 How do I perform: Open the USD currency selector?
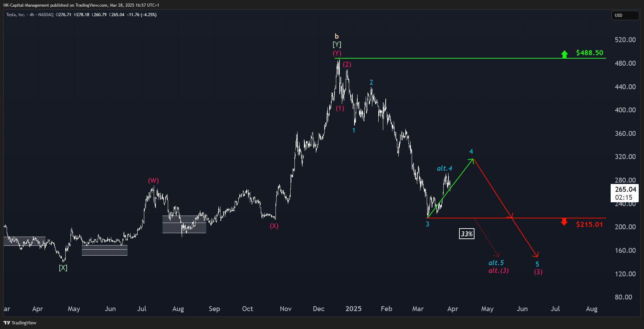tap(625, 15)
